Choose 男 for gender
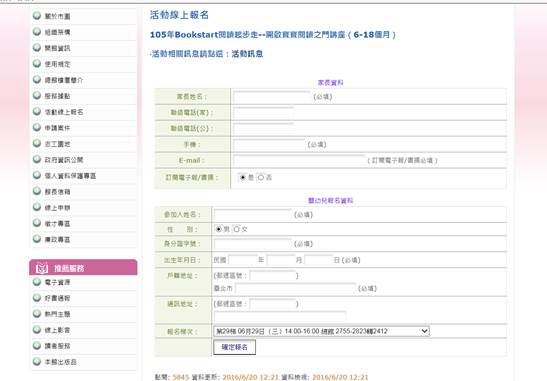This screenshot has width=547, height=381. [218, 229]
